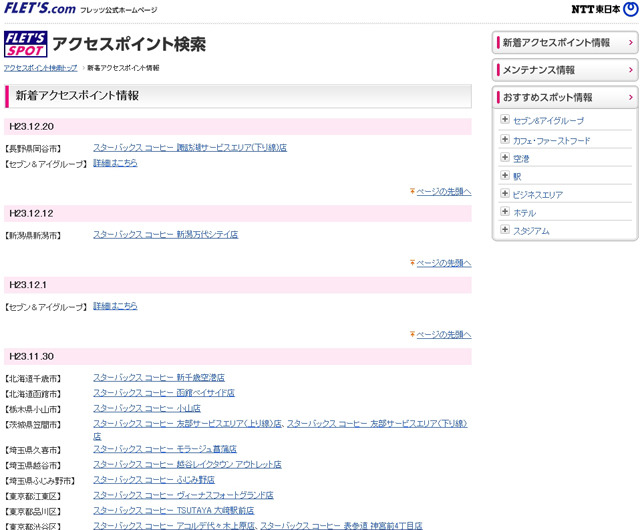
Task: Open メンテナンス情報 sidebar menu
Action: [565, 70]
